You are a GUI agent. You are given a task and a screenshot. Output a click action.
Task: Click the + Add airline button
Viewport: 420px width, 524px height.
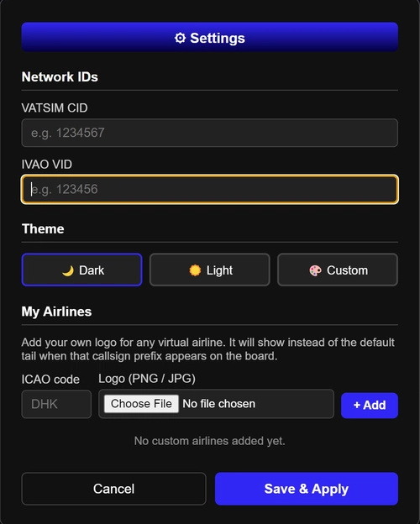click(370, 405)
